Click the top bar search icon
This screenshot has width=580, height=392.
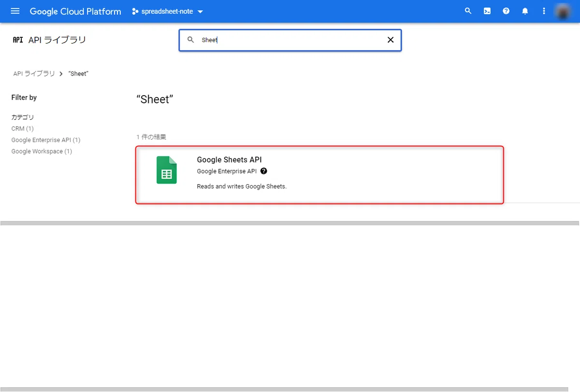click(x=468, y=11)
